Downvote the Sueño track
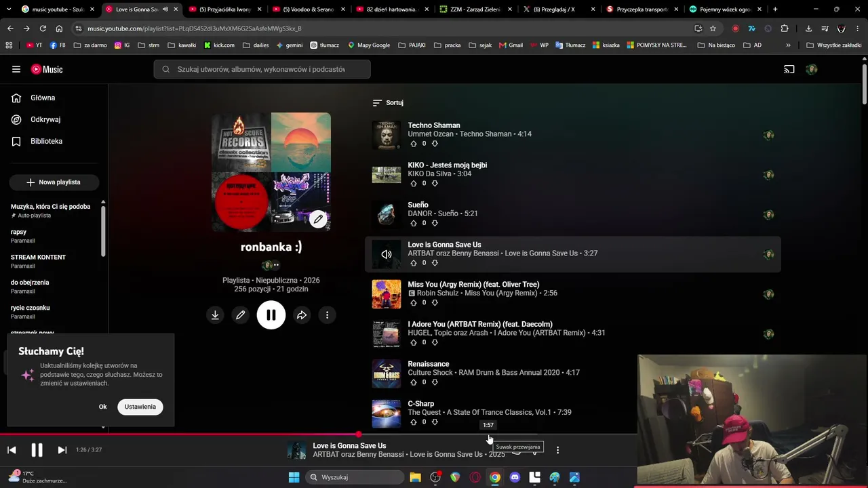Screen dimensions: 868x488 435,223
